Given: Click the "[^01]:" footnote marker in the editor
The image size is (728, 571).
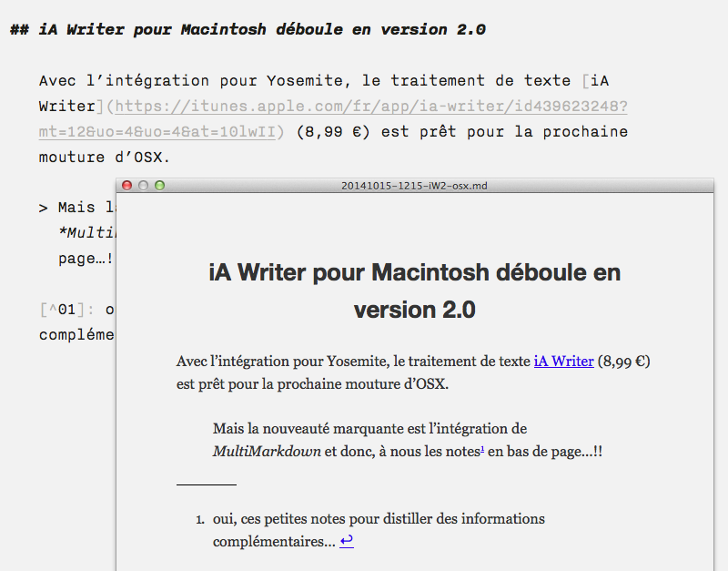Looking at the screenshot, I should 66,310.
